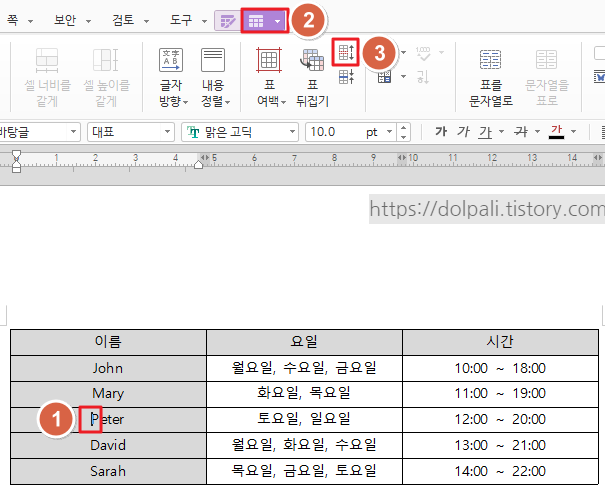605x495 pixels.
Task: Expand the arrow next to 도구 menu
Action: tap(204, 21)
